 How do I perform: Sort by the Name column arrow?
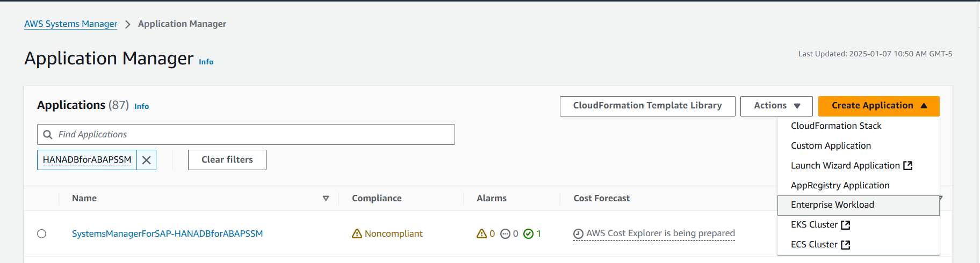tap(326, 198)
